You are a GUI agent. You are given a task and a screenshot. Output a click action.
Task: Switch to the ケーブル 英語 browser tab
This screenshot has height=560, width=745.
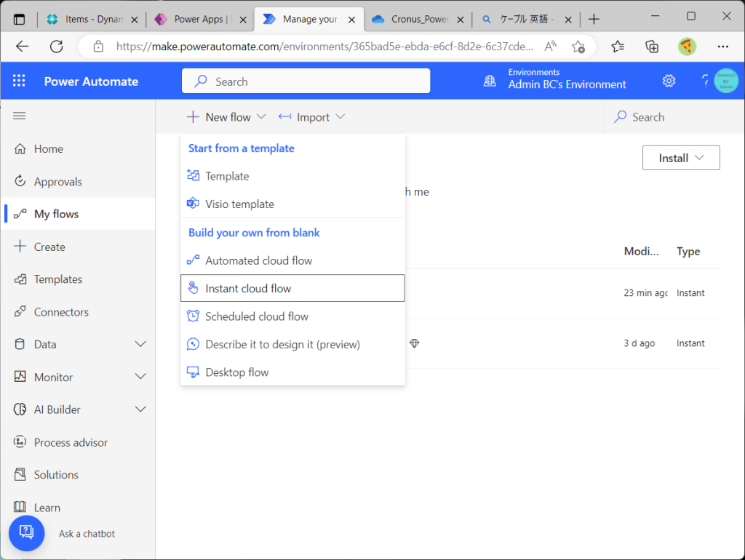pyautogui.click(x=527, y=19)
